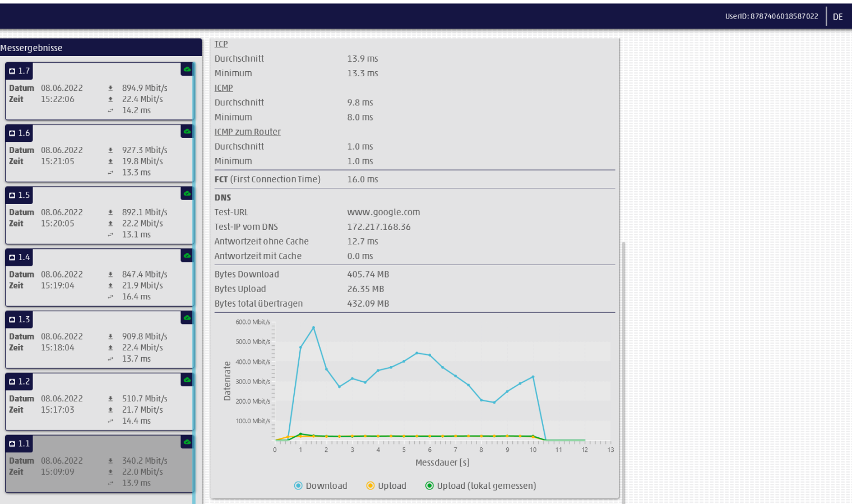Click the ethernet icon beside 1.3
The image size is (852, 504).
click(x=12, y=320)
